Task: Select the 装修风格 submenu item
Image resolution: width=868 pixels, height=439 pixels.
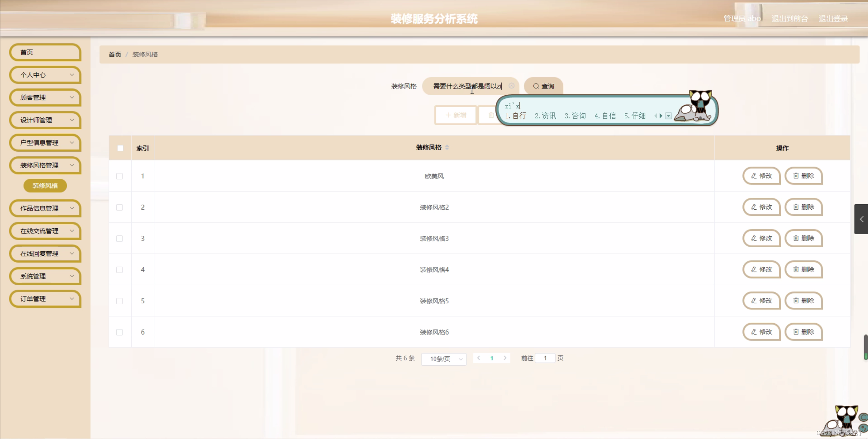Action: point(45,186)
